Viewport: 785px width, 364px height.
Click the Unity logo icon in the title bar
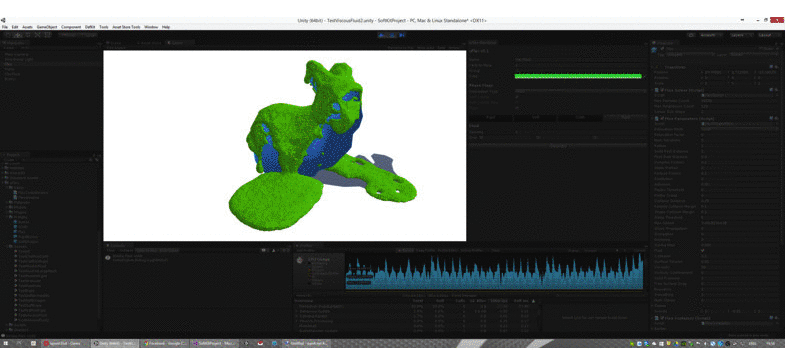3,21
